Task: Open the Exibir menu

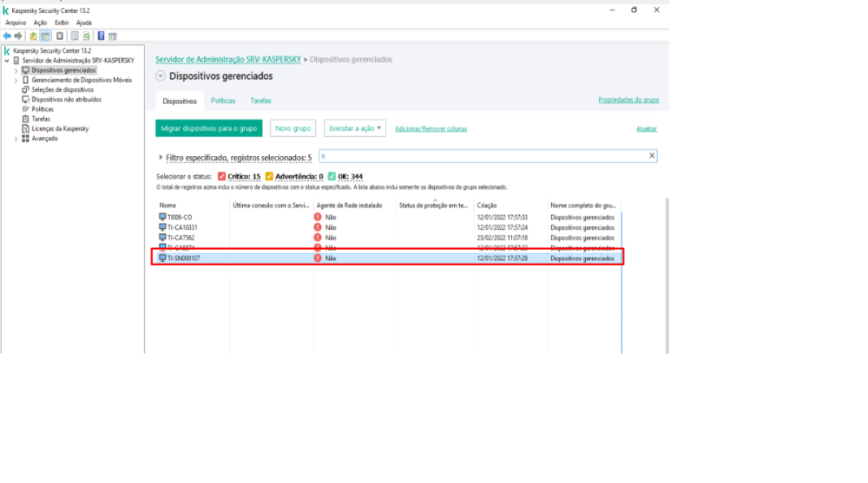Action: (x=62, y=23)
